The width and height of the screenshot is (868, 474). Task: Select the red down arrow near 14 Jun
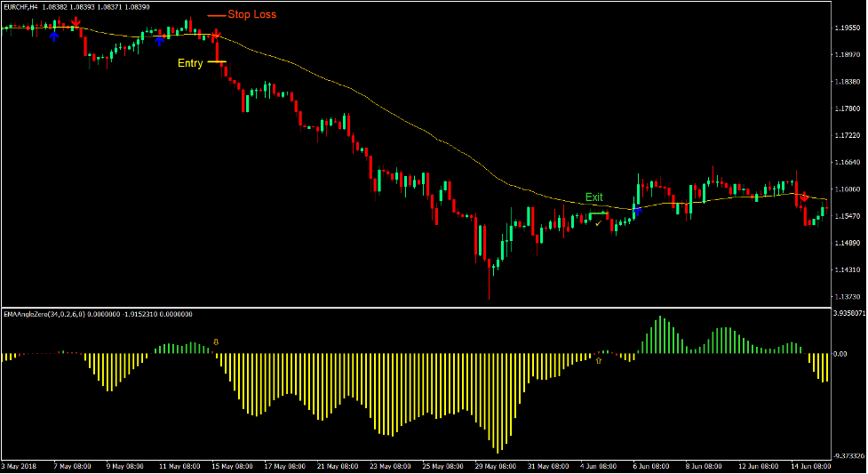[804, 197]
